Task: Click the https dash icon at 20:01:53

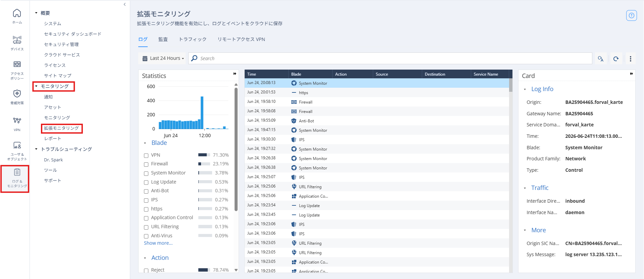Action: tap(294, 92)
